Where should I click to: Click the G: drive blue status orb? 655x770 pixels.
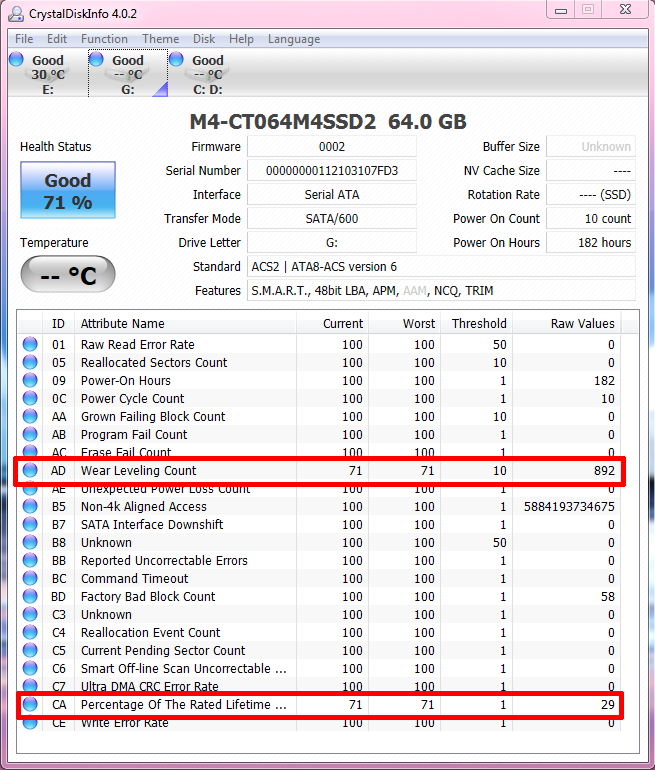(x=96, y=59)
